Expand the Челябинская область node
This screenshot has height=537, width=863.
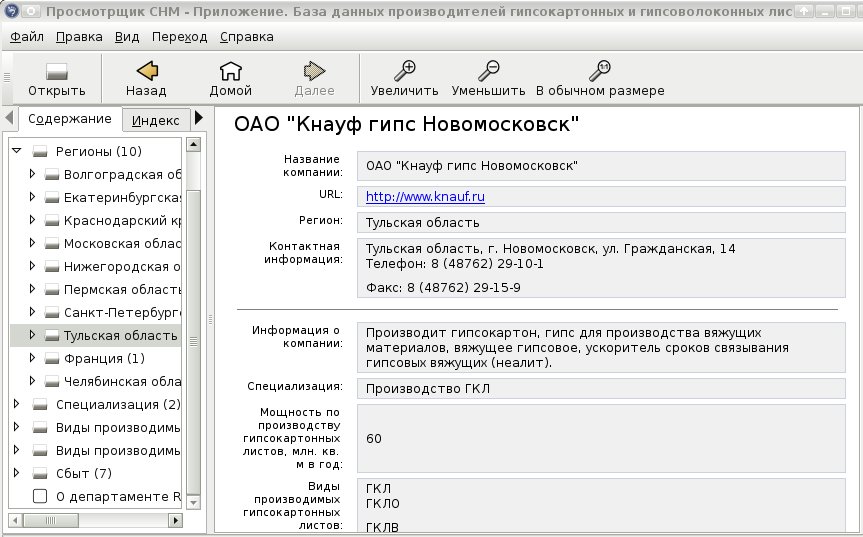(32, 381)
